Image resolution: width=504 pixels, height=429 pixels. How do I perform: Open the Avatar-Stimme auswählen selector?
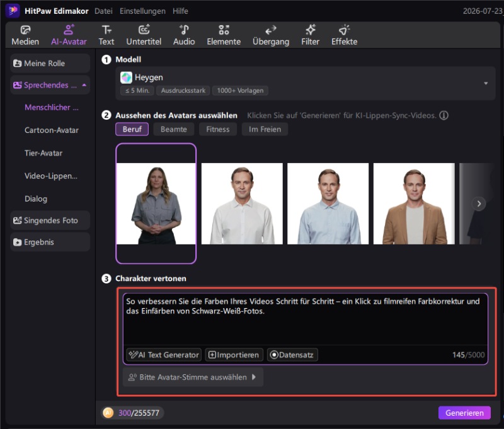pyautogui.click(x=193, y=377)
